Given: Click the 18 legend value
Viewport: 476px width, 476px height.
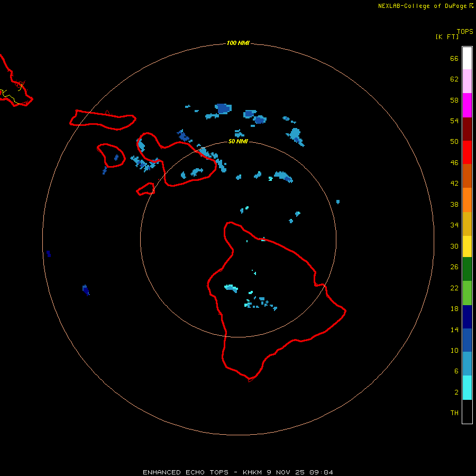Looking at the screenshot, I should (x=454, y=309).
